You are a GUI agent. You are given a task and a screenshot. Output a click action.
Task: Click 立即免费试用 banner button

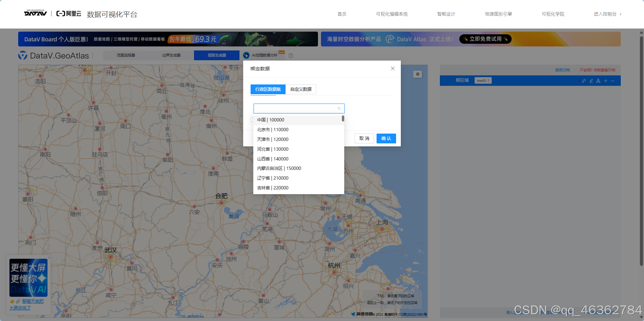pyautogui.click(x=485, y=39)
